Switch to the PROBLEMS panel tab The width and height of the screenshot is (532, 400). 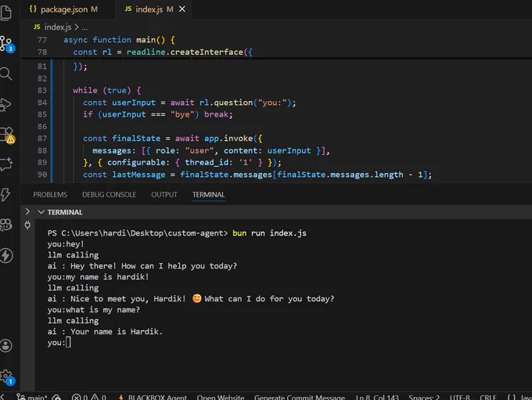(50, 195)
